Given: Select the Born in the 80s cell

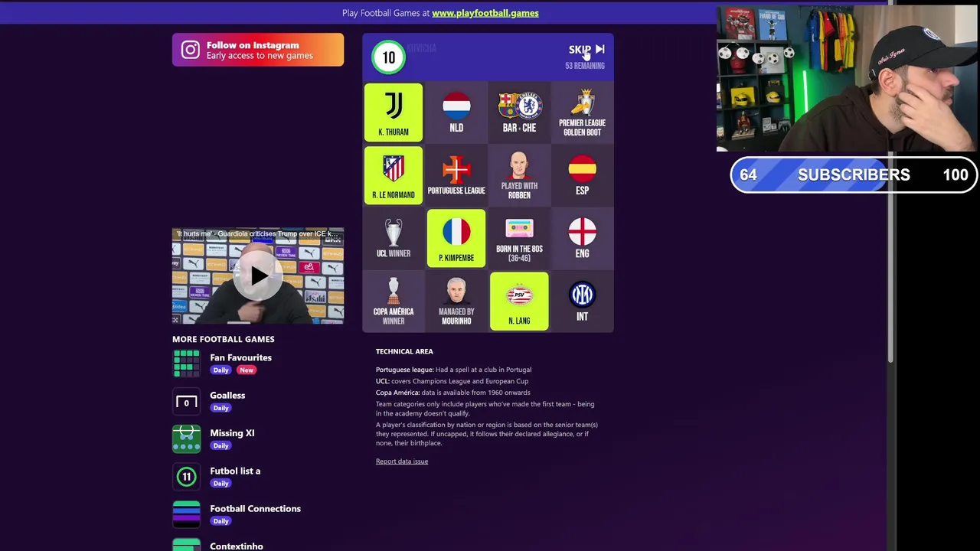Looking at the screenshot, I should pyautogui.click(x=519, y=238).
